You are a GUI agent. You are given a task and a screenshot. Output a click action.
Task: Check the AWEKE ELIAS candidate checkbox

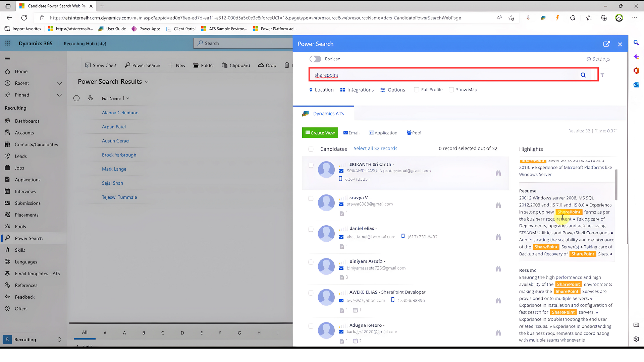(311, 293)
